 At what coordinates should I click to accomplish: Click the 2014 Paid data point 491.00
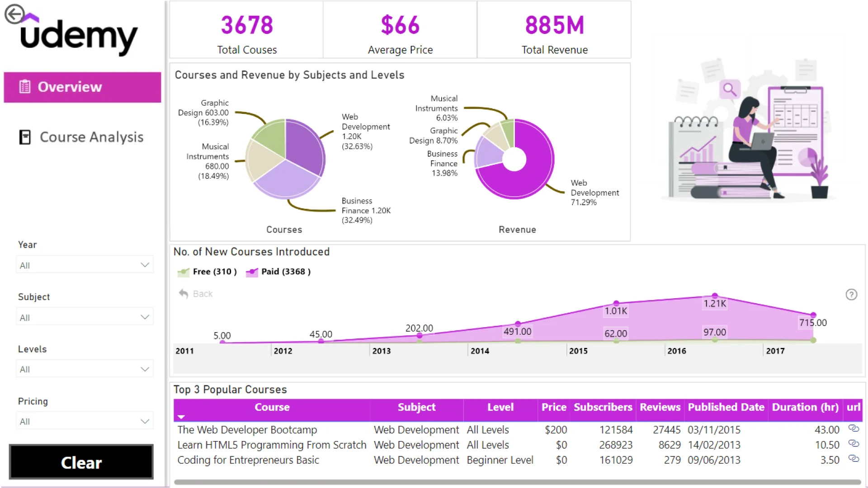coord(518,324)
